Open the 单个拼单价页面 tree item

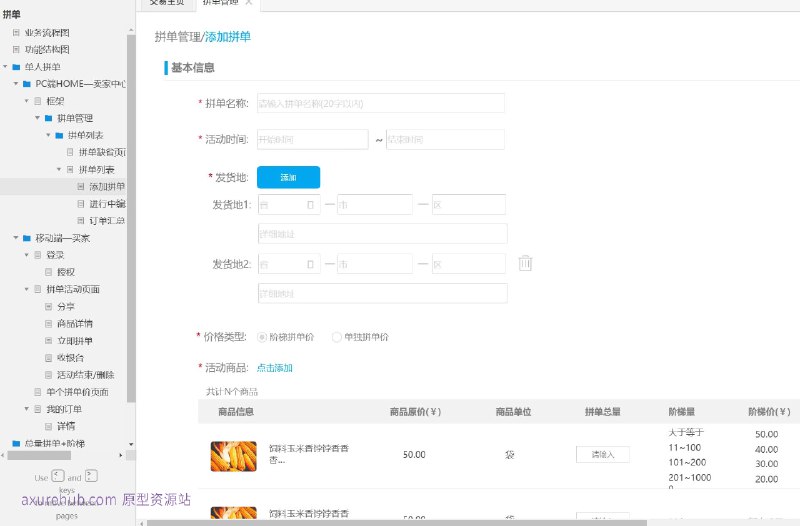pos(77,392)
